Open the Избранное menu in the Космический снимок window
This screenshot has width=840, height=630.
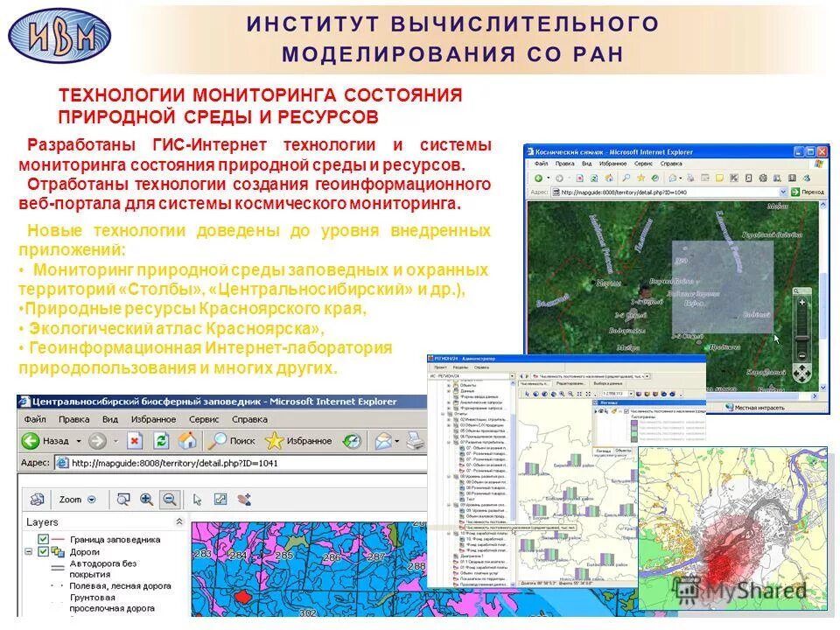pos(612,164)
